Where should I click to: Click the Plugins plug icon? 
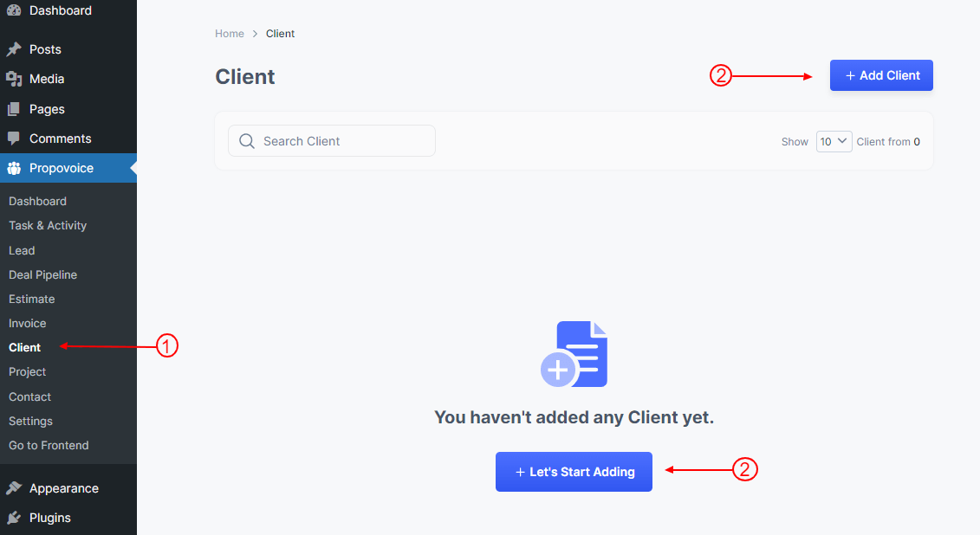tap(14, 518)
